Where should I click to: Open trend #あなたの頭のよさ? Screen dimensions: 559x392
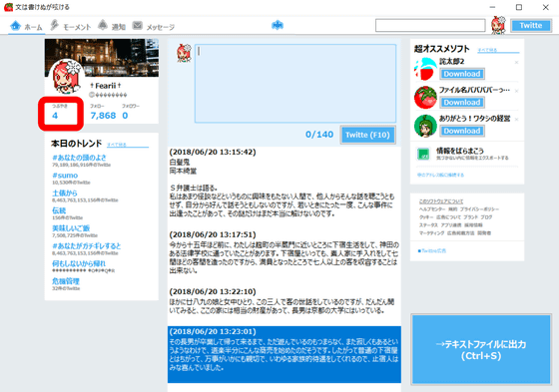pos(79,158)
